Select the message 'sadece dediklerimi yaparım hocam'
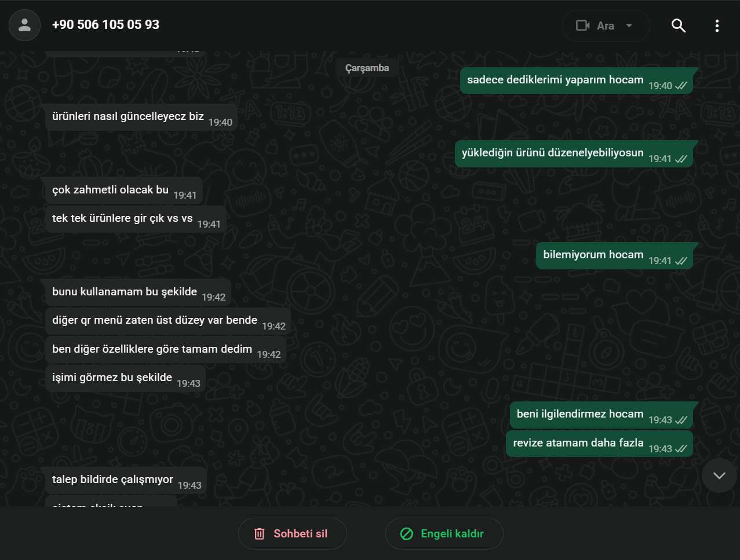 (578, 80)
